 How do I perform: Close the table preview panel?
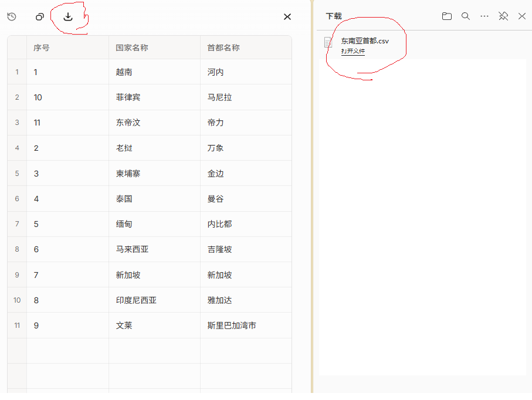click(x=287, y=16)
